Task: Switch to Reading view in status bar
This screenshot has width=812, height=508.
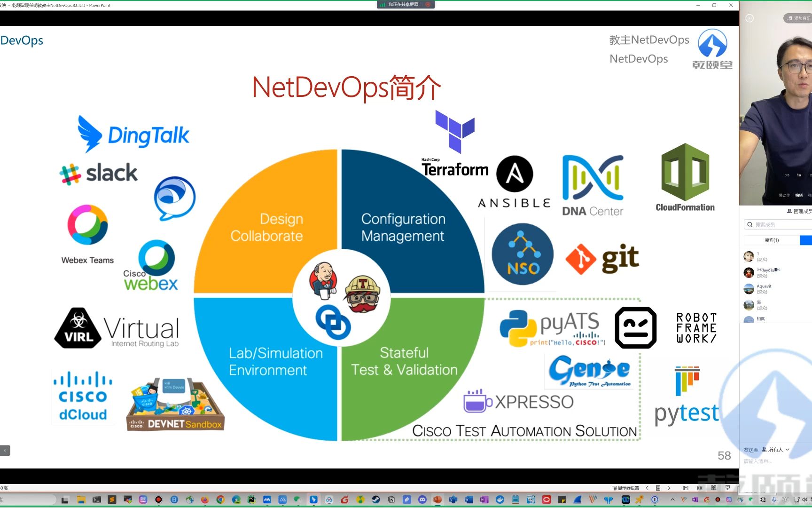Action: [713, 488]
